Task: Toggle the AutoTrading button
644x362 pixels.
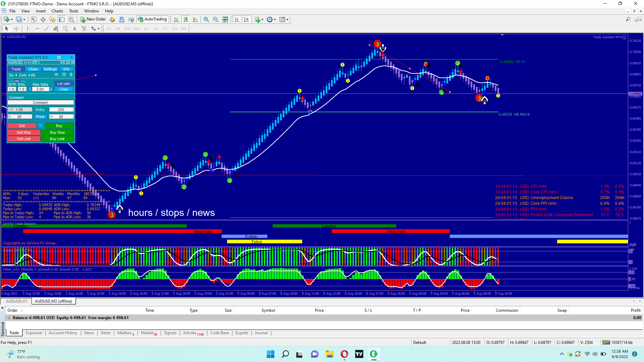Action: click(152, 19)
